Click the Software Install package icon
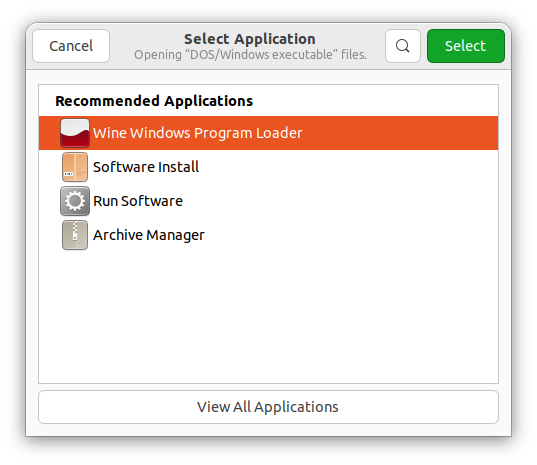Viewport: 537px width, 465px height. pyautogui.click(x=75, y=167)
